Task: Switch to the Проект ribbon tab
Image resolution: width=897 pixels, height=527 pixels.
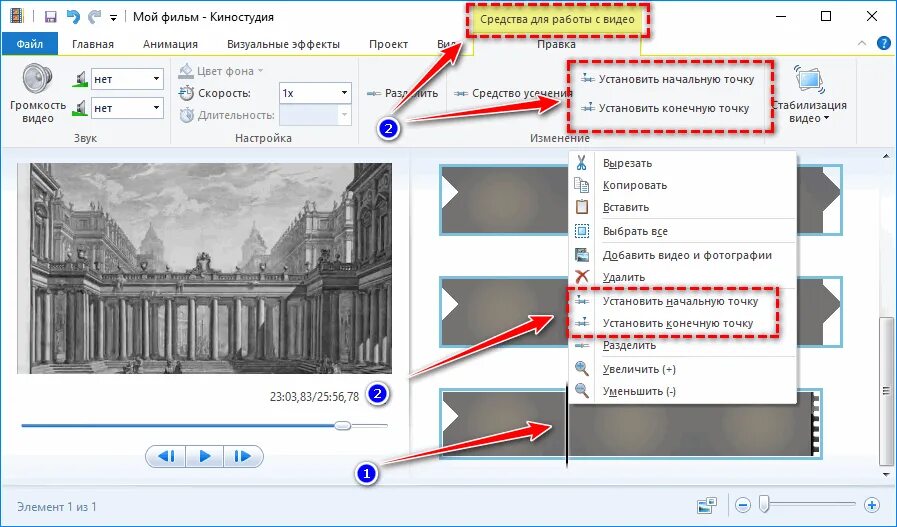Action: (x=388, y=44)
